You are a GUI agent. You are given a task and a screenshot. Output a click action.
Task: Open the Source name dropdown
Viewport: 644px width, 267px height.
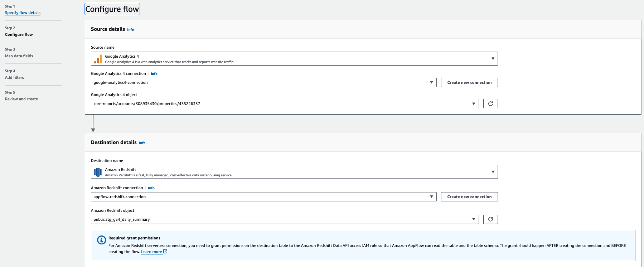pyautogui.click(x=294, y=59)
